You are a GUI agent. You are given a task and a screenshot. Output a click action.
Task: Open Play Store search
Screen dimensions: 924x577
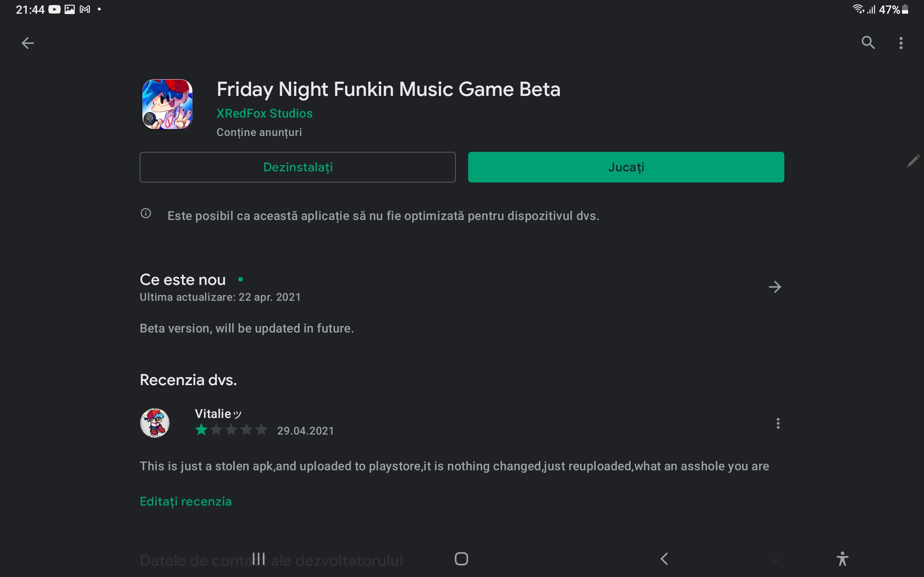tap(868, 43)
